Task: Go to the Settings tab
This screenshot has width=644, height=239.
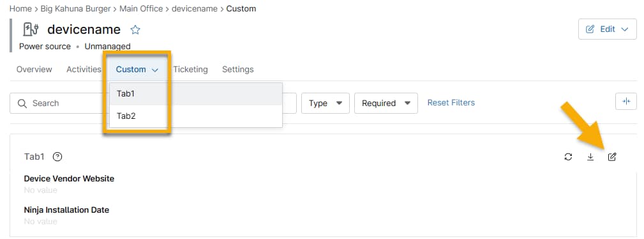Action: point(238,70)
